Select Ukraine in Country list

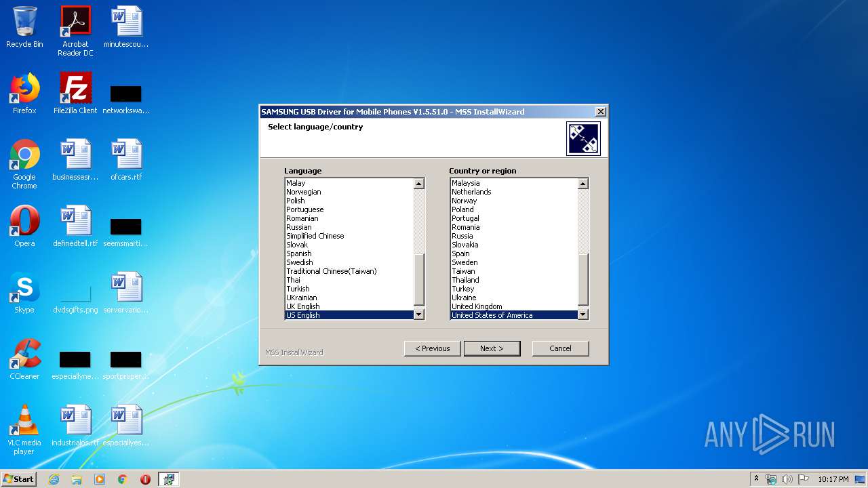point(514,298)
